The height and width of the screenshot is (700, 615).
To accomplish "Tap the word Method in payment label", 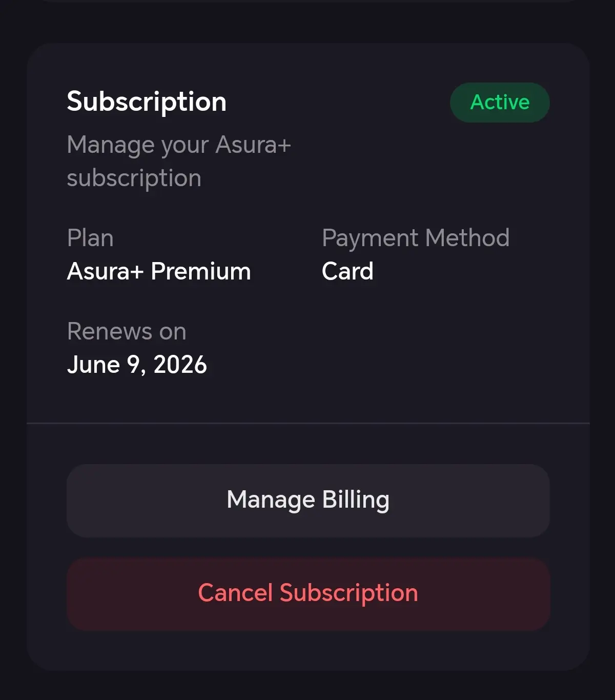I will (467, 238).
